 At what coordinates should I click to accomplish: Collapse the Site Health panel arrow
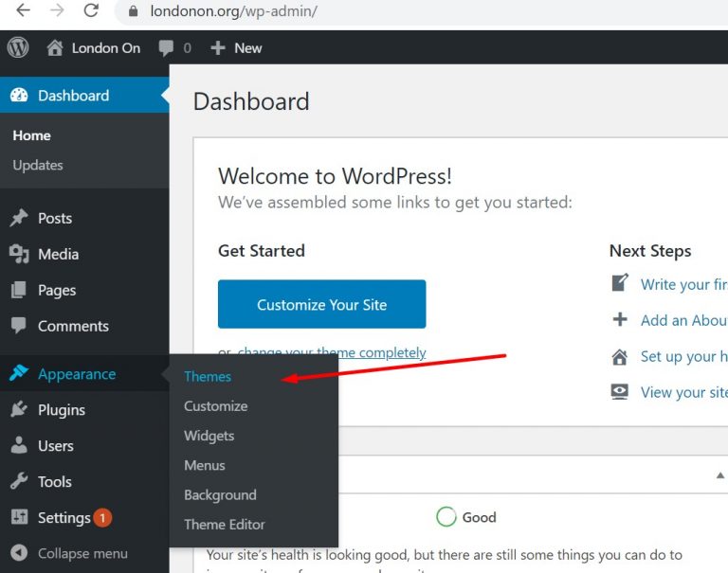click(720, 475)
